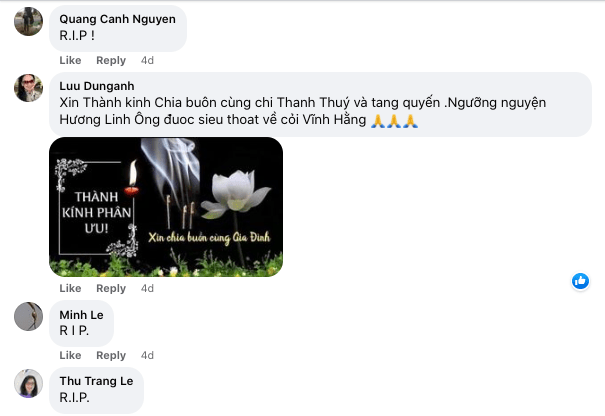This screenshot has height=416, width=605.
Task: Open the 4d timestamp under Minh Le
Action: [147, 355]
